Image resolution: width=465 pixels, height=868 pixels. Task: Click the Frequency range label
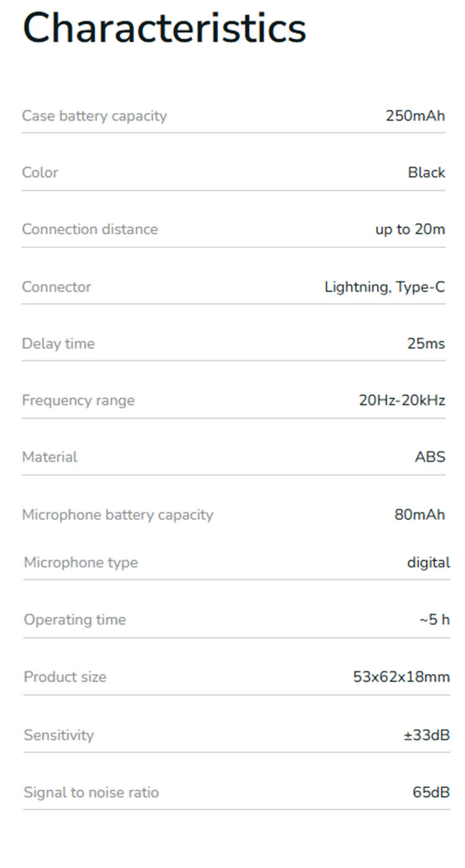pyautogui.click(x=78, y=401)
